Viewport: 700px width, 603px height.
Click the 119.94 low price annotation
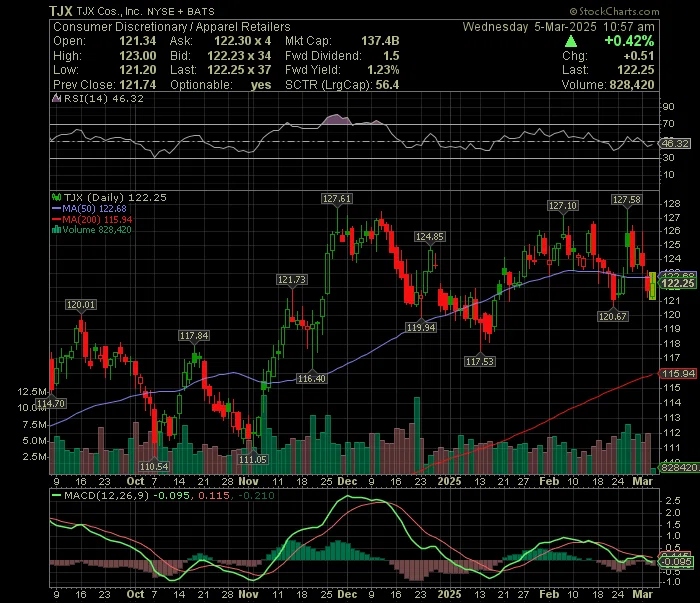[421, 328]
